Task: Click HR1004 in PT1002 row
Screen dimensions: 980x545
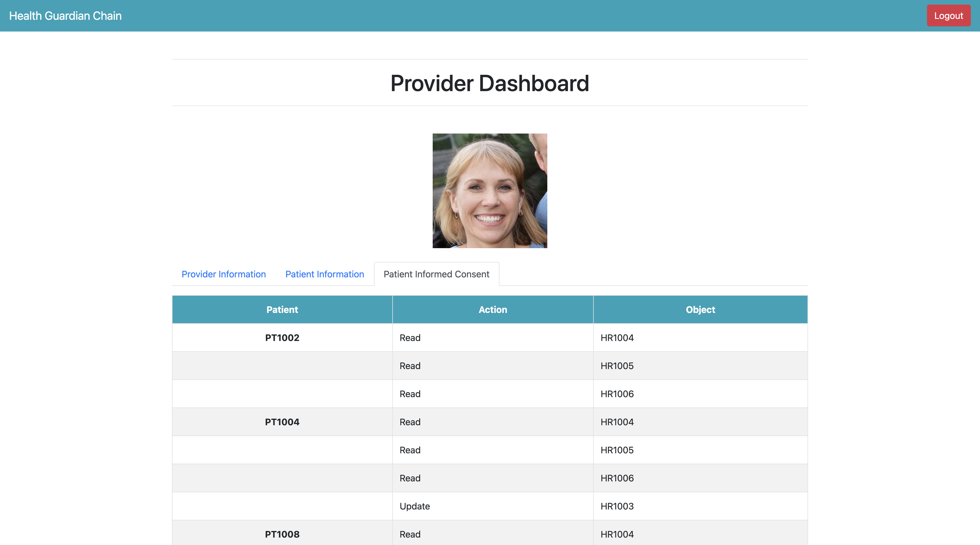Action: (x=617, y=338)
